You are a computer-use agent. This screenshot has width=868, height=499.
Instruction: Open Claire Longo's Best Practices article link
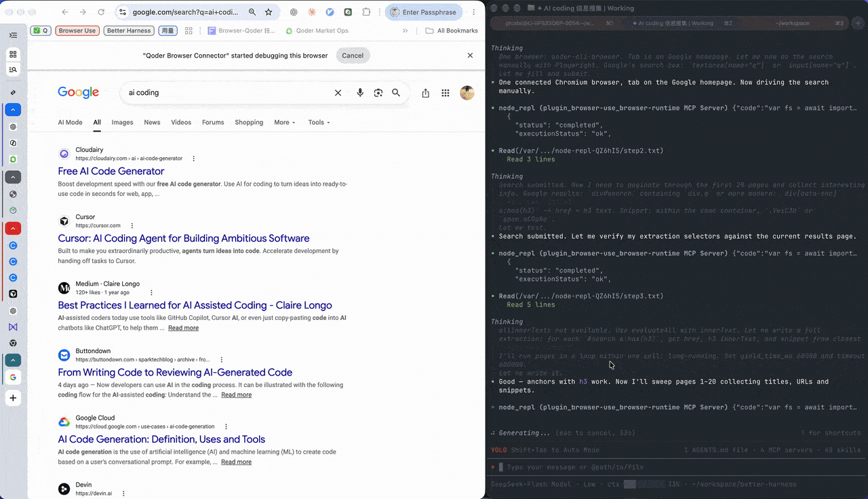[195, 306]
